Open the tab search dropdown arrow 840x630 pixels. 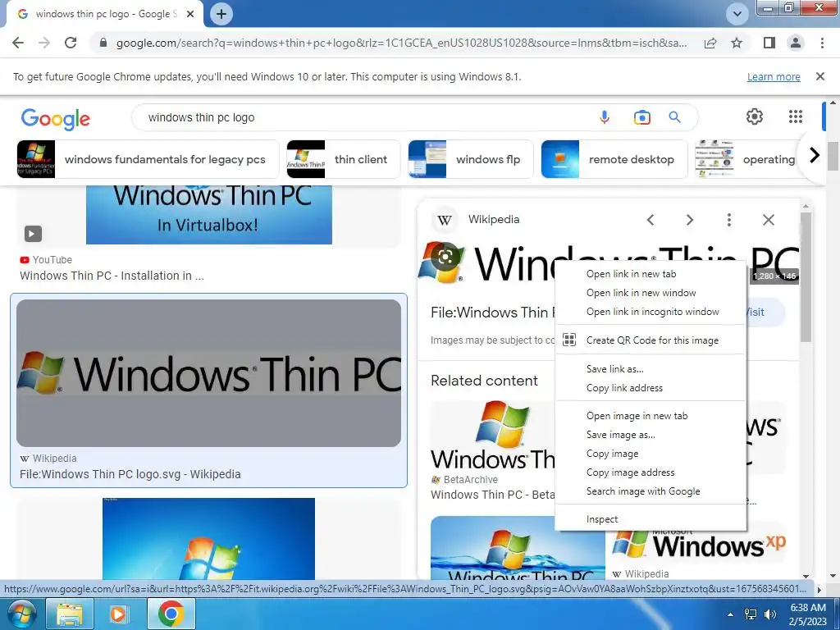point(737,14)
